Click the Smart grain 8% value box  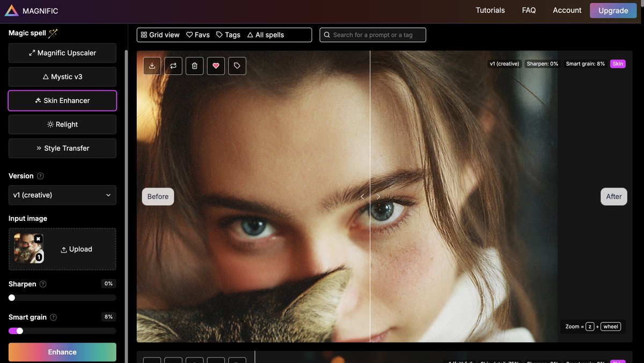109,317
